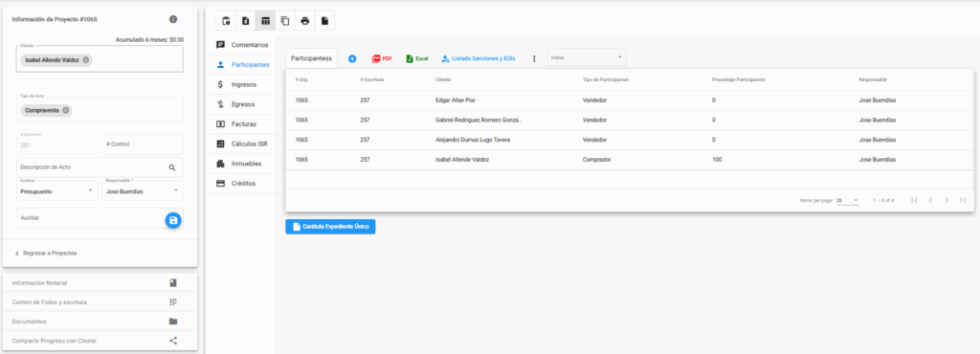
Task: Remove the Isabel Allende Valdez client chip
Action: [85, 60]
